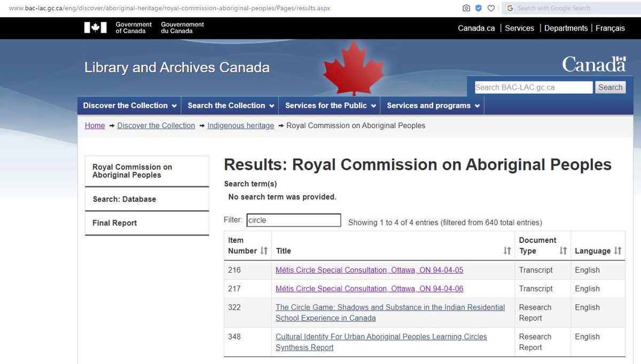Click item number 216 cell
The image size is (641, 364).
248,270
